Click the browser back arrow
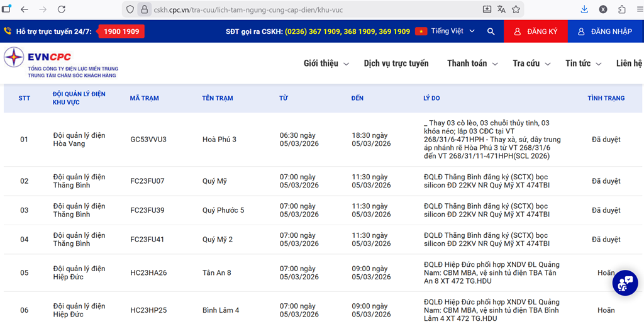The image size is (644, 324). [x=25, y=9]
